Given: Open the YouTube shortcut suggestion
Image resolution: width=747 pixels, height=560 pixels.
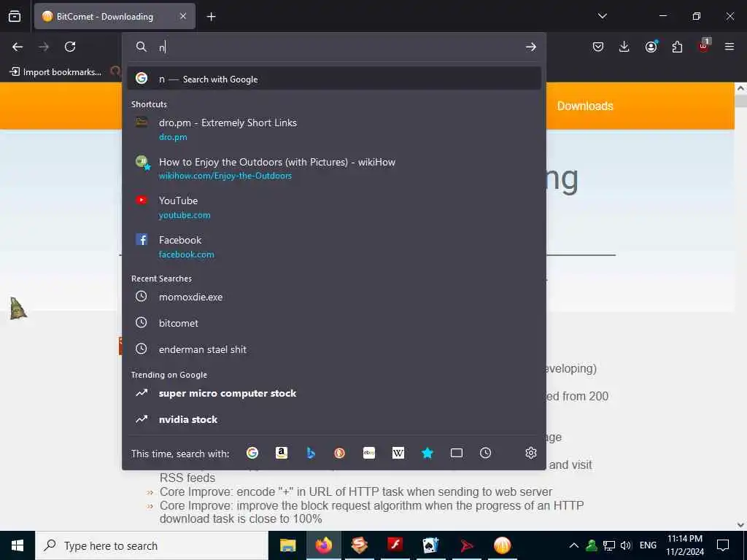Looking at the screenshot, I should coord(333,208).
